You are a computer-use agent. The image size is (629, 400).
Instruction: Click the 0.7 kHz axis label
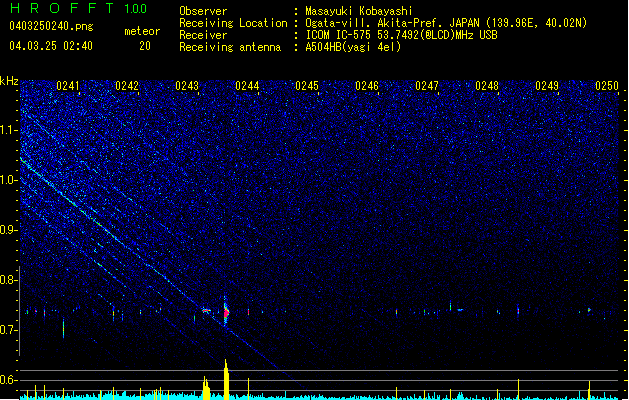tap(9, 330)
